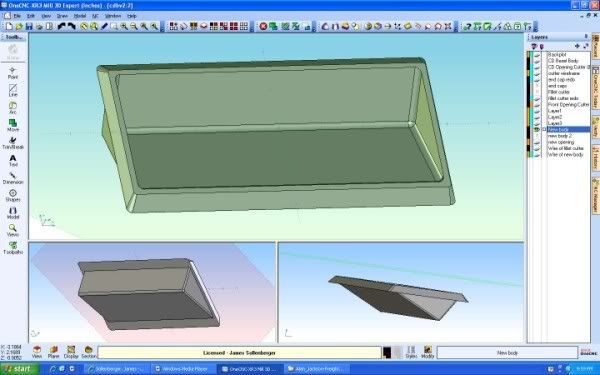This screenshot has width=600, height=375.
Task: Open the Toolpaths tool in toolbox
Action: 13,248
